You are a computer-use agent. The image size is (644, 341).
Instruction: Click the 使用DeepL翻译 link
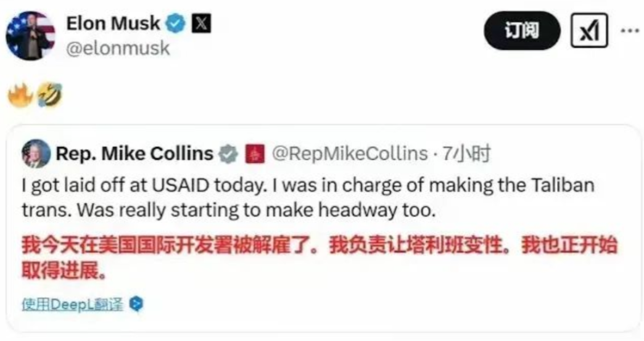72,305
